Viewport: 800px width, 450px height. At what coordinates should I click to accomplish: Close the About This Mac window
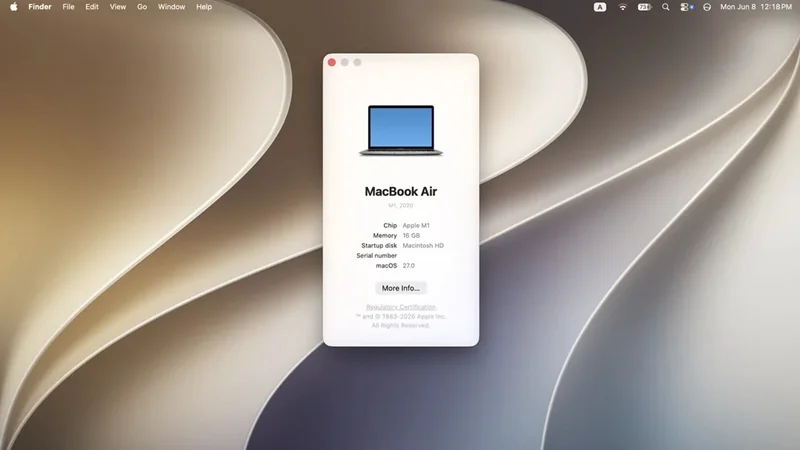pyautogui.click(x=332, y=62)
